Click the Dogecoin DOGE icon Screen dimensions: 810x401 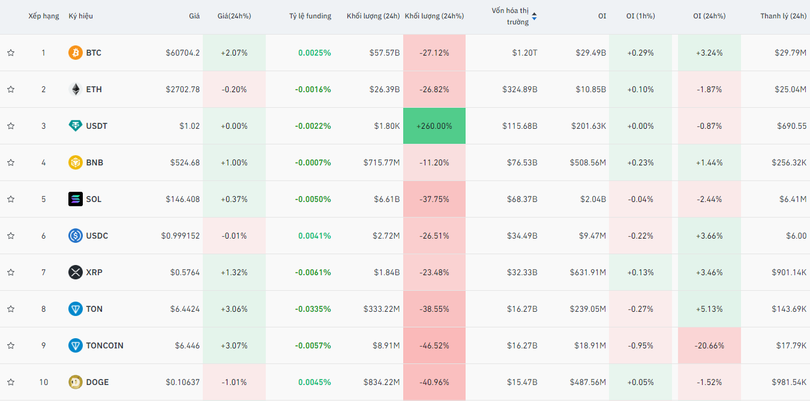coord(75,382)
